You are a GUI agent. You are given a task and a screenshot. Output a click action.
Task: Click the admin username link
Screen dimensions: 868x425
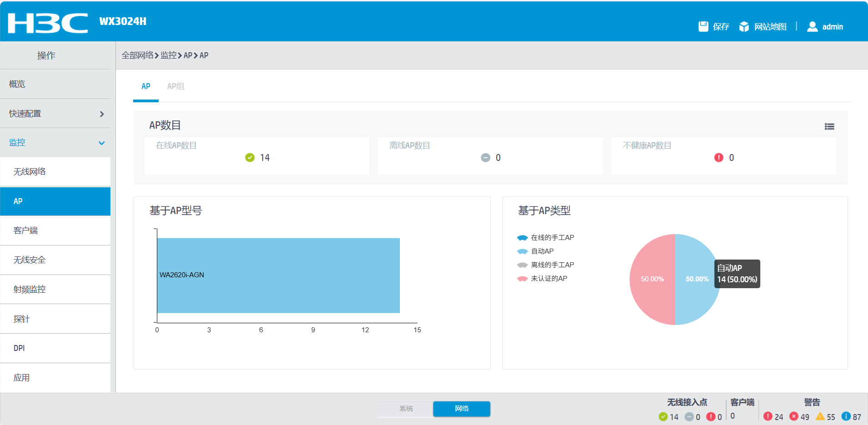833,27
